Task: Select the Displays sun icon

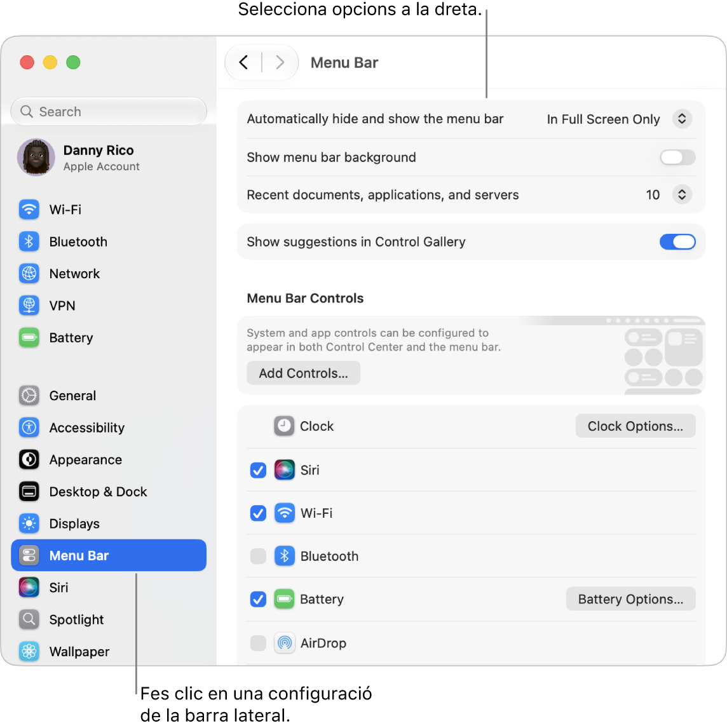Action: 29,523
